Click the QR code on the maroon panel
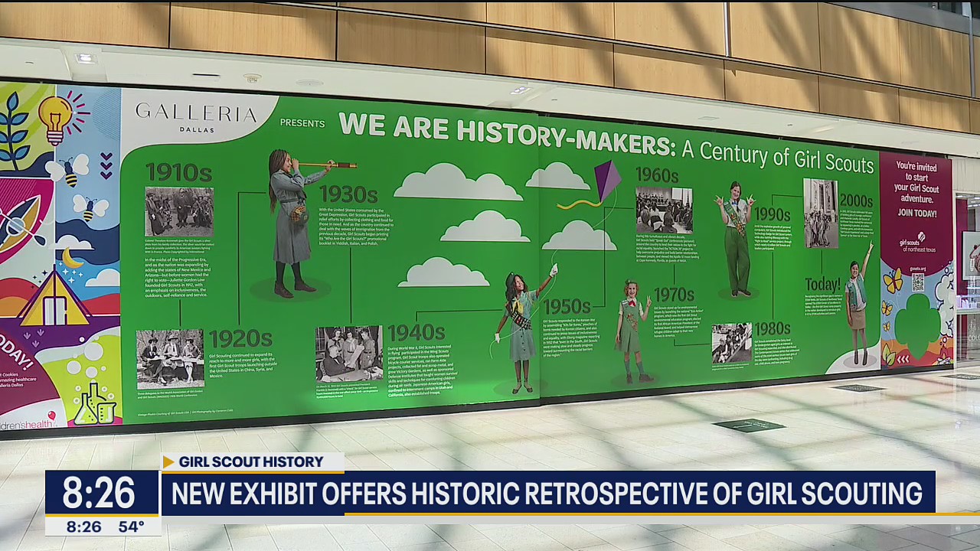This screenshot has width=980, height=551. (918, 282)
